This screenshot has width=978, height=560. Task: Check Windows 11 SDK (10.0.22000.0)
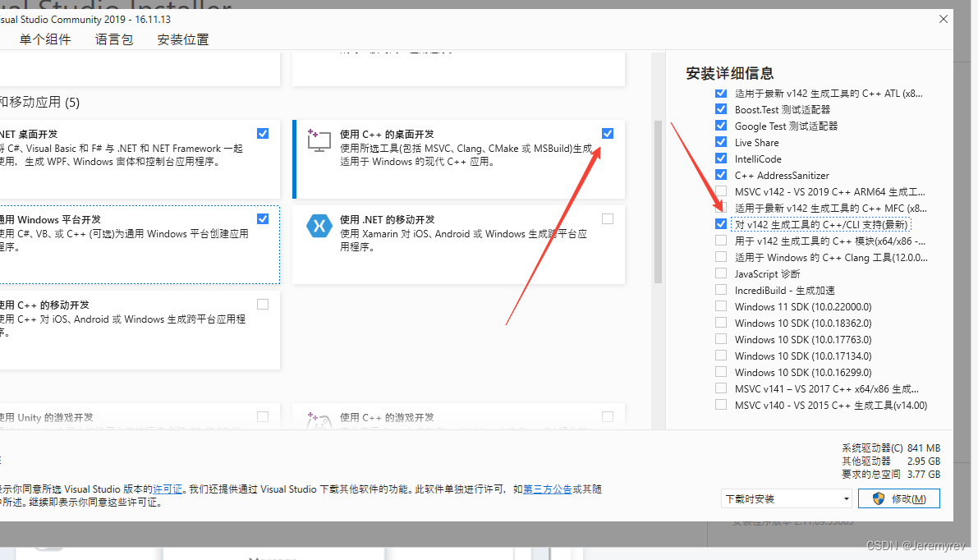[x=721, y=306]
